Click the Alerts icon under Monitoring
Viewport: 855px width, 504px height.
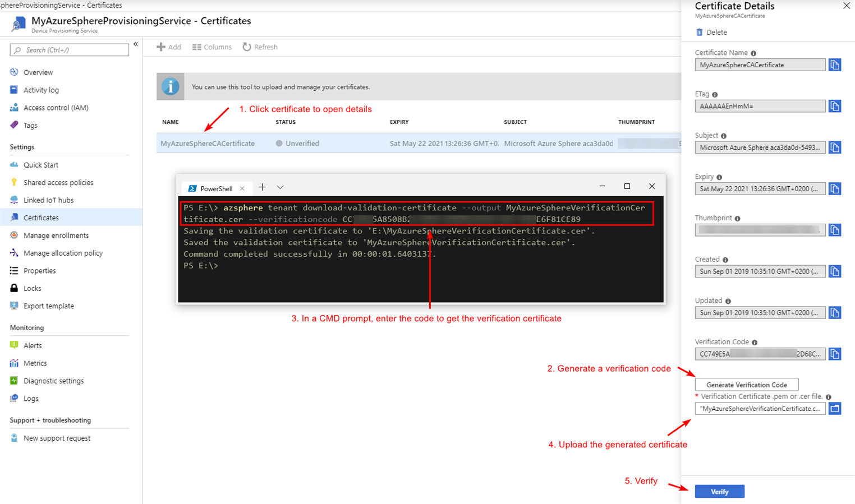click(x=14, y=345)
